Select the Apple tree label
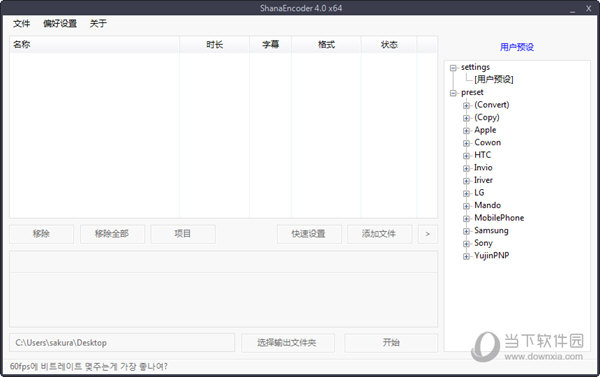Image resolution: width=600 pixels, height=377 pixels. coord(485,130)
